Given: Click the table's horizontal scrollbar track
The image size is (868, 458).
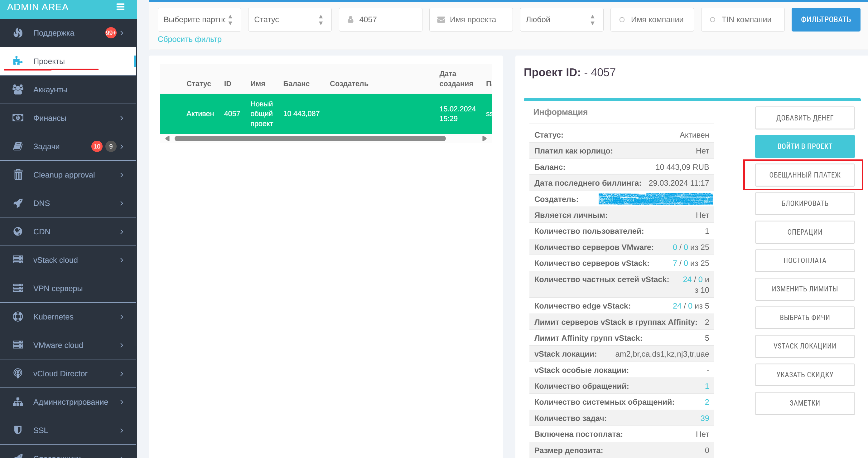Looking at the screenshot, I should point(325,138).
